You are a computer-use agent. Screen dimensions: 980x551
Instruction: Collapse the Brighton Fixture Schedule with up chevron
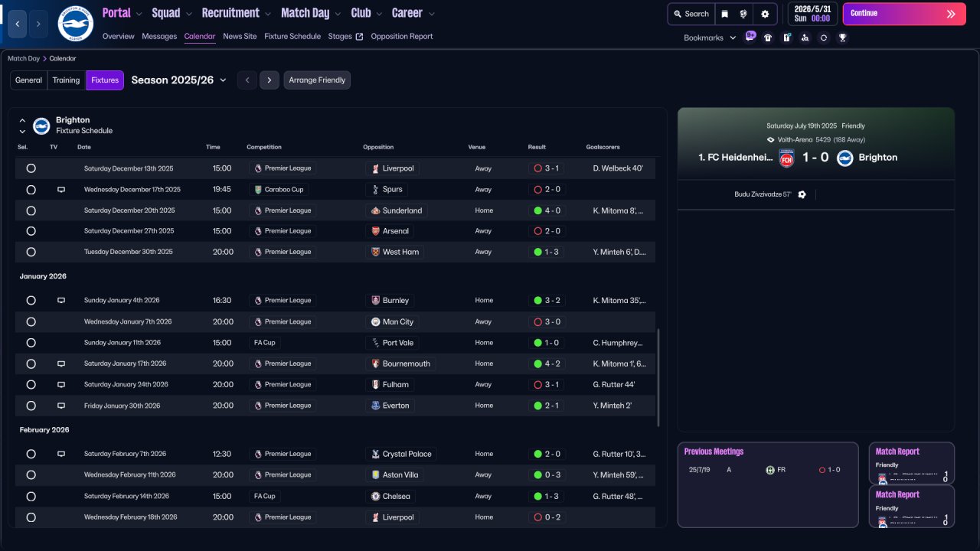(22, 120)
